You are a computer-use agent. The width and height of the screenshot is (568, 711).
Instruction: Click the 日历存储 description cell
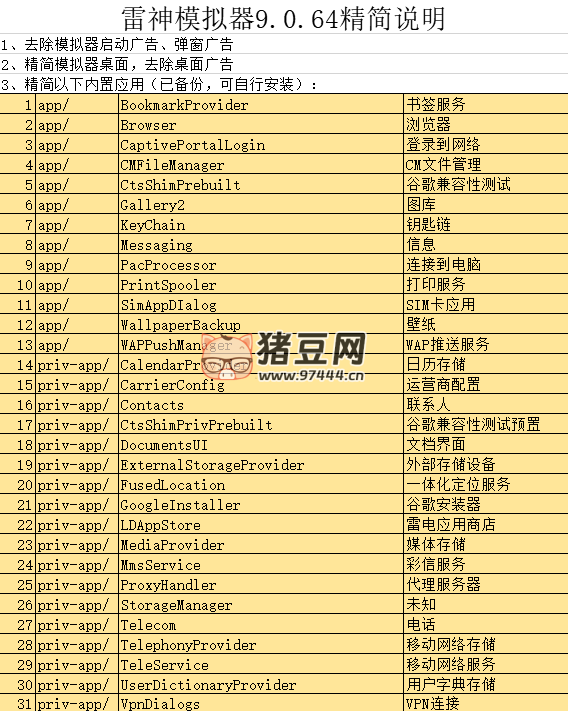coord(486,364)
